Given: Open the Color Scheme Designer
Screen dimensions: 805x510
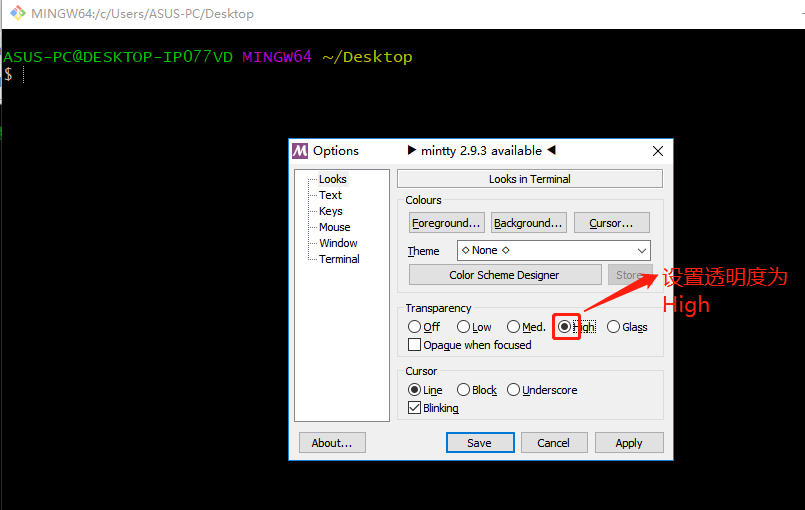Looking at the screenshot, I should pyautogui.click(x=504, y=275).
